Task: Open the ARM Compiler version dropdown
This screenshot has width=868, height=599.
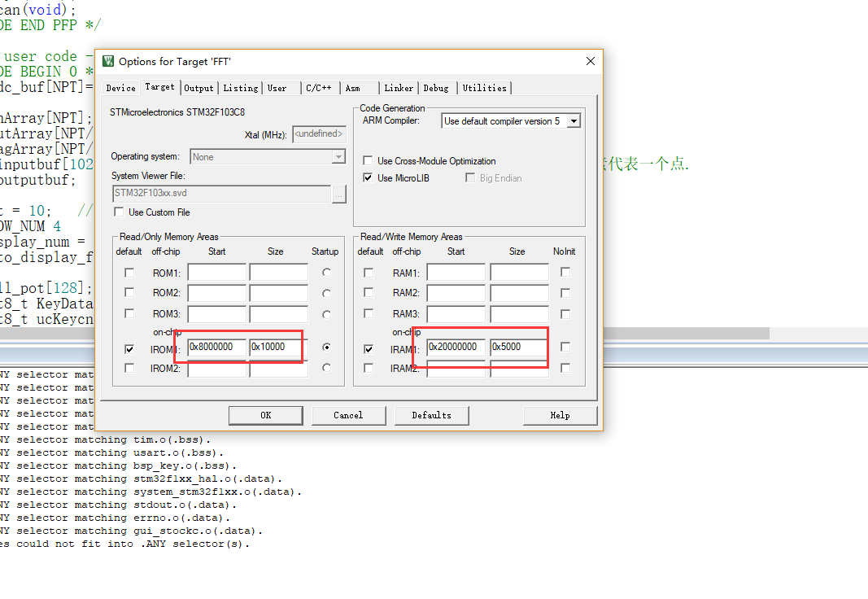Action: (574, 121)
